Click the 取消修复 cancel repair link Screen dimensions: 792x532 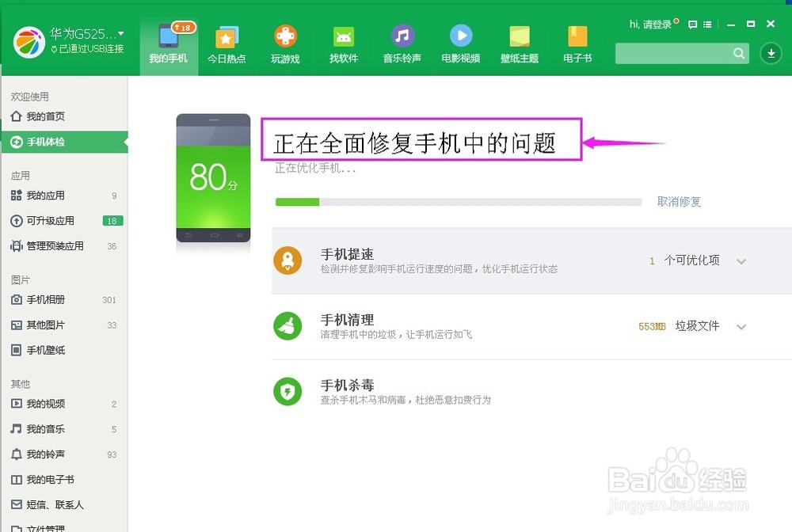point(680,202)
